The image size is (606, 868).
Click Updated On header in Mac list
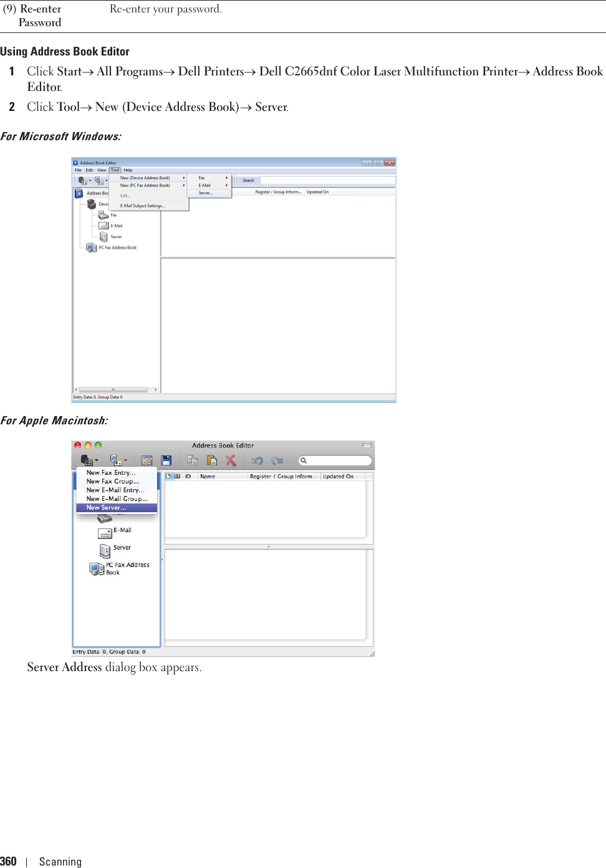[x=342, y=476]
